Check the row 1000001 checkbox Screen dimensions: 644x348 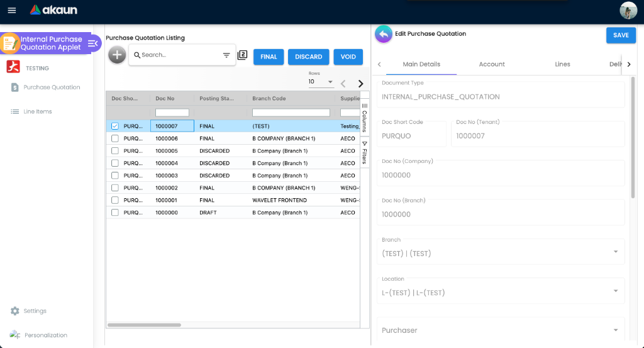pos(115,200)
